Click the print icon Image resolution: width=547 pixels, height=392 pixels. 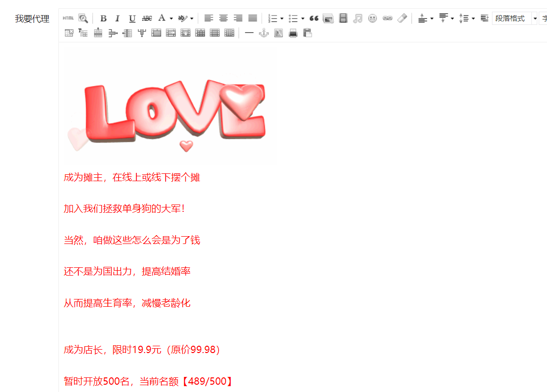pos(293,33)
